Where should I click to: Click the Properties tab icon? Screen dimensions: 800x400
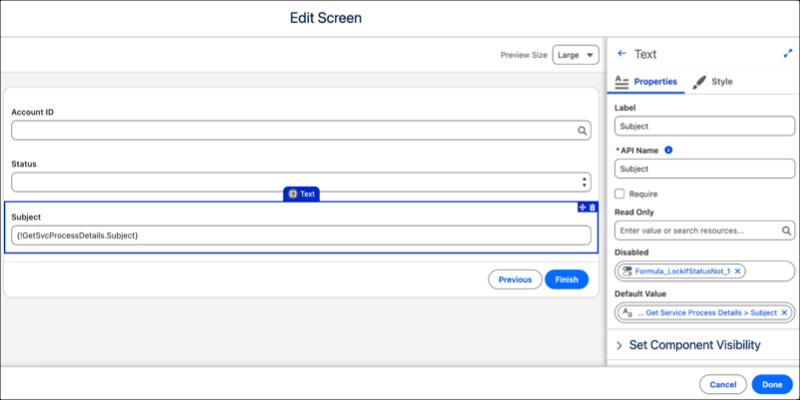tap(622, 82)
